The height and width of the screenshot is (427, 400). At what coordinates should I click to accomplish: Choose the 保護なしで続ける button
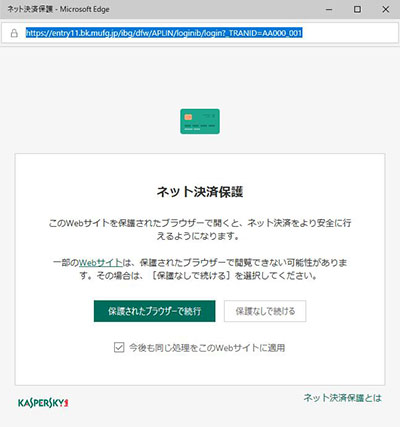(x=265, y=311)
